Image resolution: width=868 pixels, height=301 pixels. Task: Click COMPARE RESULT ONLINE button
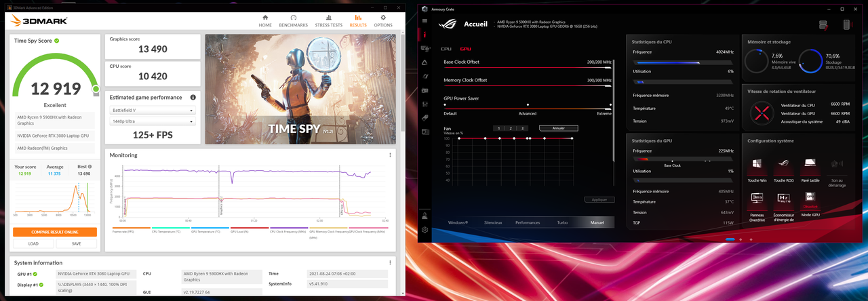click(55, 232)
